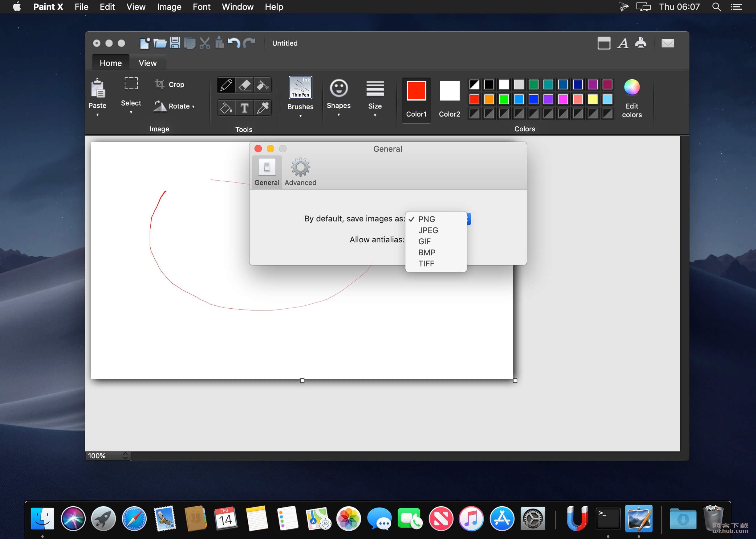The height and width of the screenshot is (539, 756).
Task: Choose GIF from the format list
Action: click(436, 241)
